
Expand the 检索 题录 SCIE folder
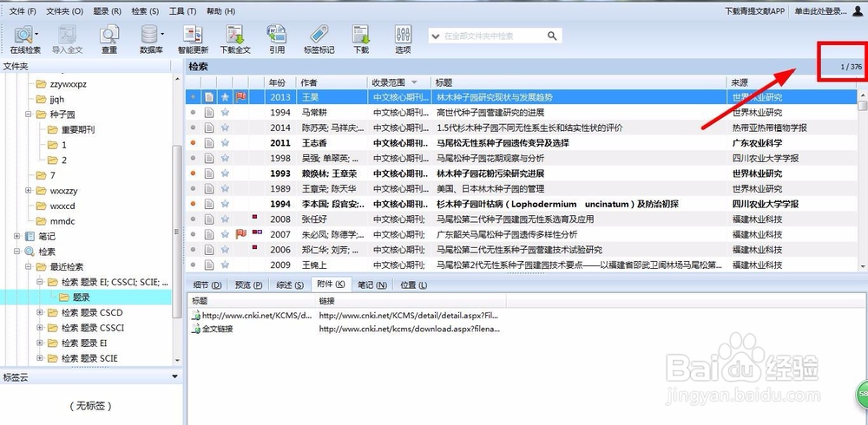point(40,358)
